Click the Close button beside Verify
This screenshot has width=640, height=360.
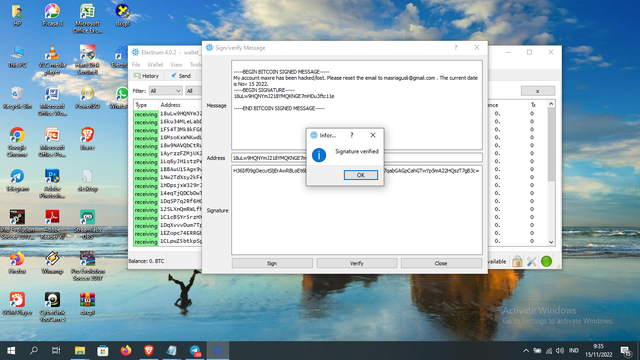pyautogui.click(x=441, y=263)
